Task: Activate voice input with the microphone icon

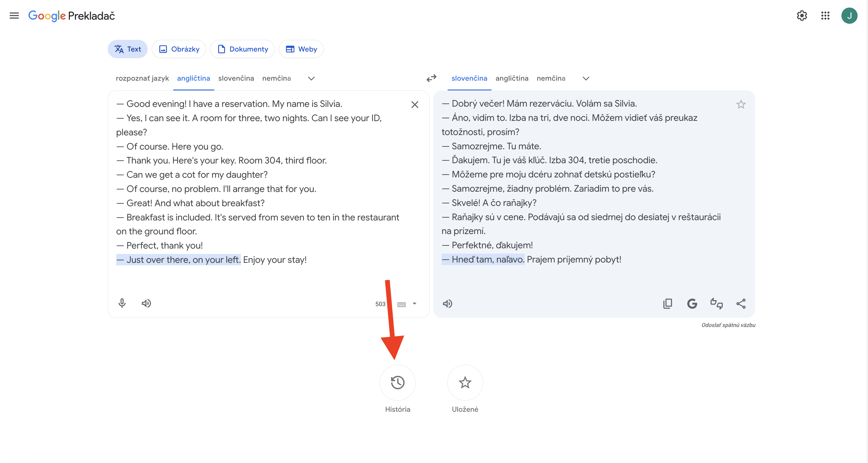Action: point(122,303)
